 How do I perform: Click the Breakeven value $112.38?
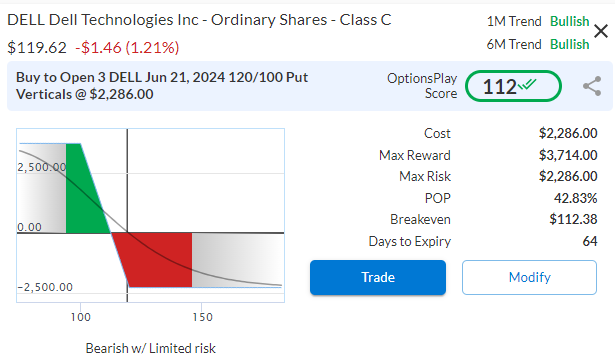(573, 219)
